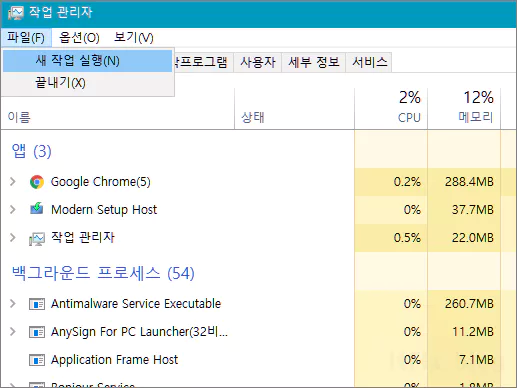Expand the 작업 관리자 process row
The height and width of the screenshot is (388, 517).
pos(13,237)
